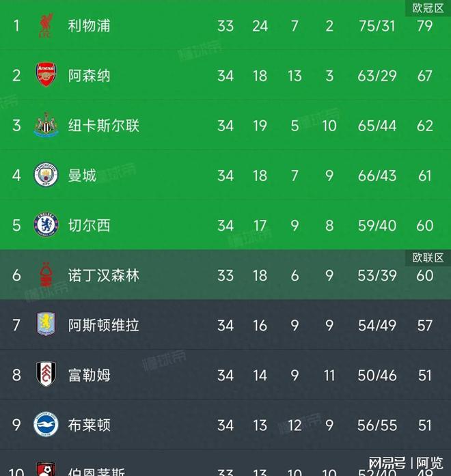
Task: Click the Chelsea club logo
Action: [x=46, y=225]
